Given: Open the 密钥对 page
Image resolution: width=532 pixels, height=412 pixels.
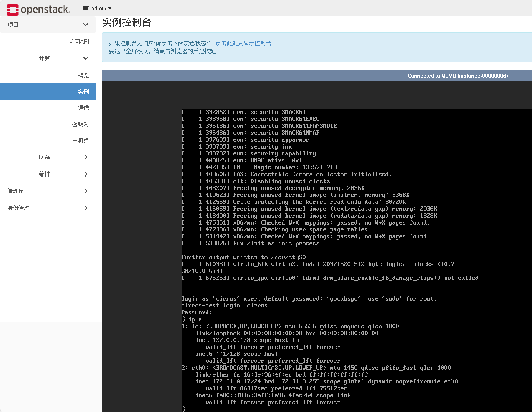Looking at the screenshot, I should pyautogui.click(x=81, y=124).
